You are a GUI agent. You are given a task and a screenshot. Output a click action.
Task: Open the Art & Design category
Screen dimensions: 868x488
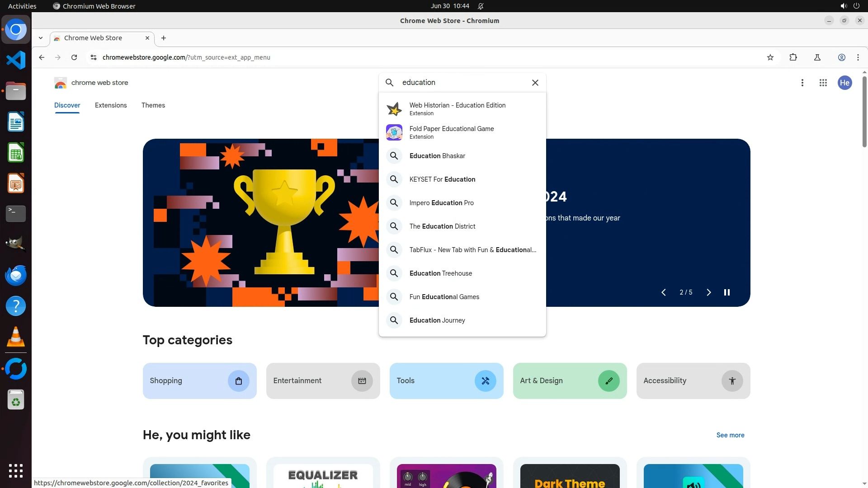[569, 381]
